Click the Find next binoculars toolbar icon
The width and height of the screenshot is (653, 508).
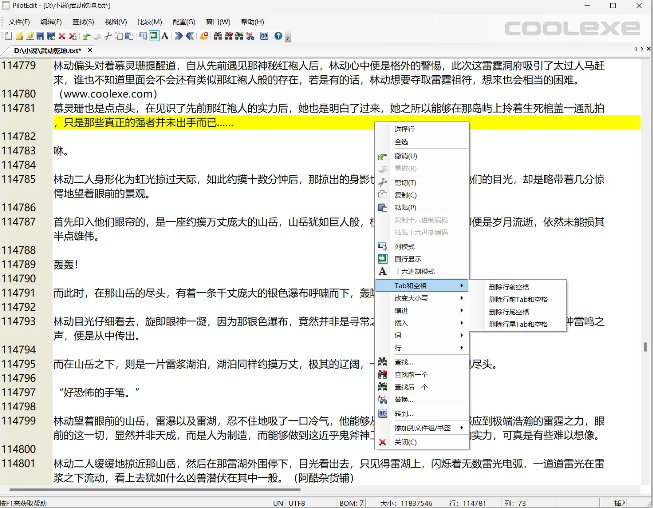(x=239, y=36)
